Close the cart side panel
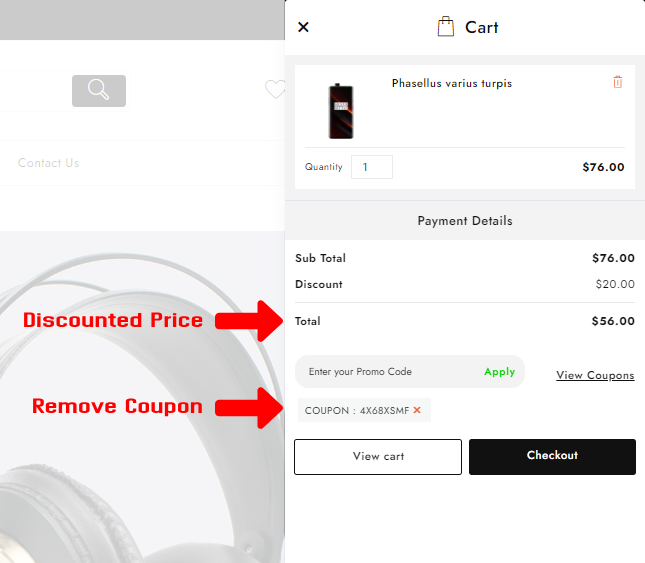 304,27
